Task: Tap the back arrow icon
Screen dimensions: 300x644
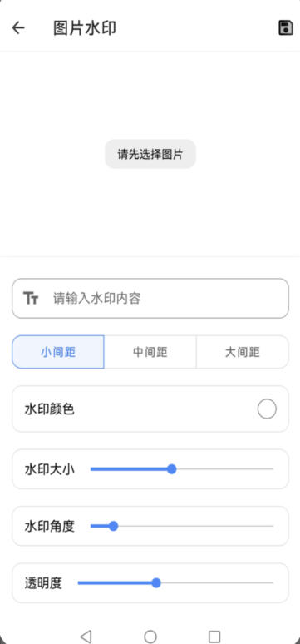Action: [18, 28]
